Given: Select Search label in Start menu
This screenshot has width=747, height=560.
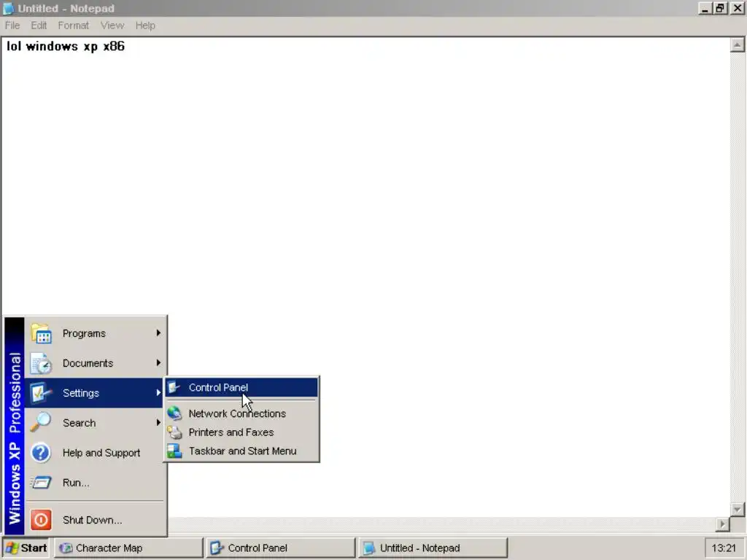Looking at the screenshot, I should 79,423.
